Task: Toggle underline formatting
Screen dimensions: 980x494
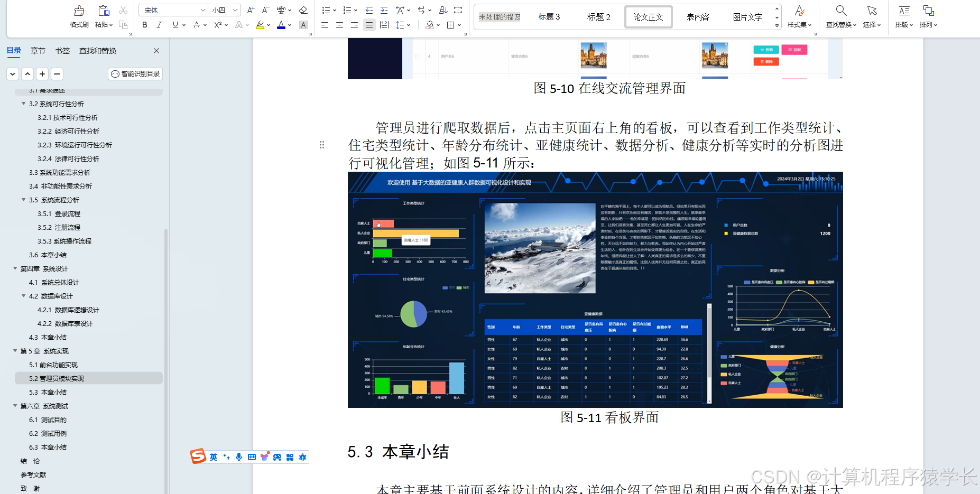Action: click(x=175, y=25)
